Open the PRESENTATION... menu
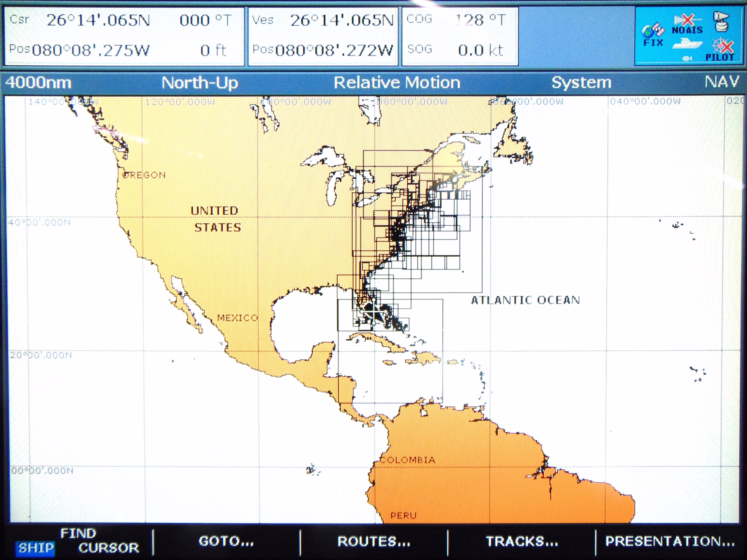Screen dimensions: 747x560 click(x=670, y=541)
